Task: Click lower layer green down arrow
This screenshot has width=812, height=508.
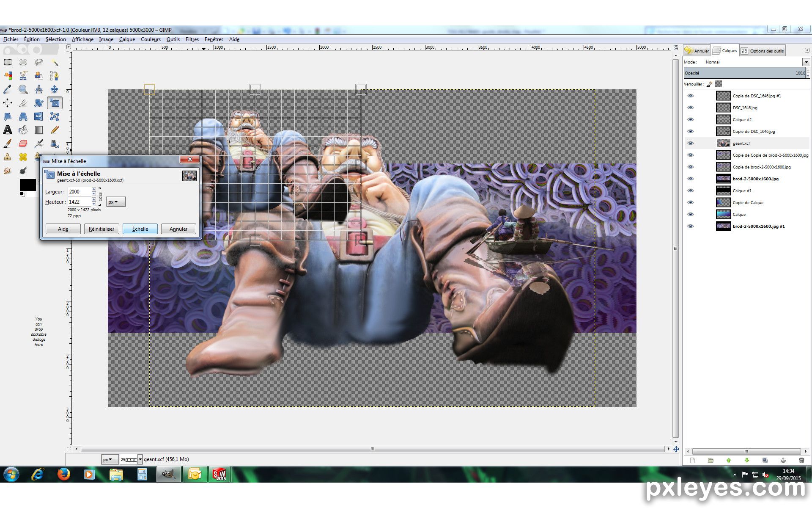Action: [747, 460]
